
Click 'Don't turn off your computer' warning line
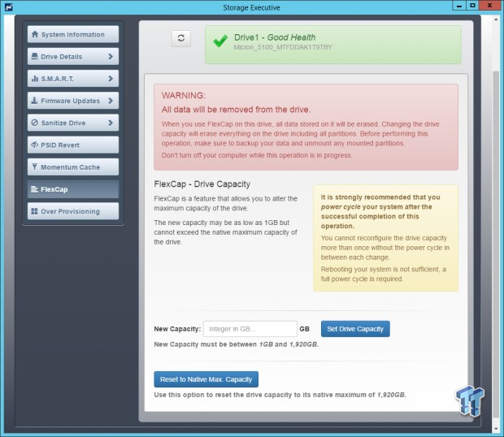click(257, 155)
